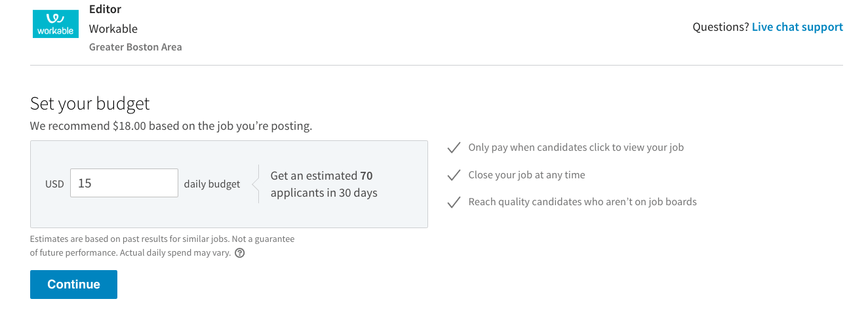Open Live chat support link
The height and width of the screenshot is (316, 868).
point(797,27)
